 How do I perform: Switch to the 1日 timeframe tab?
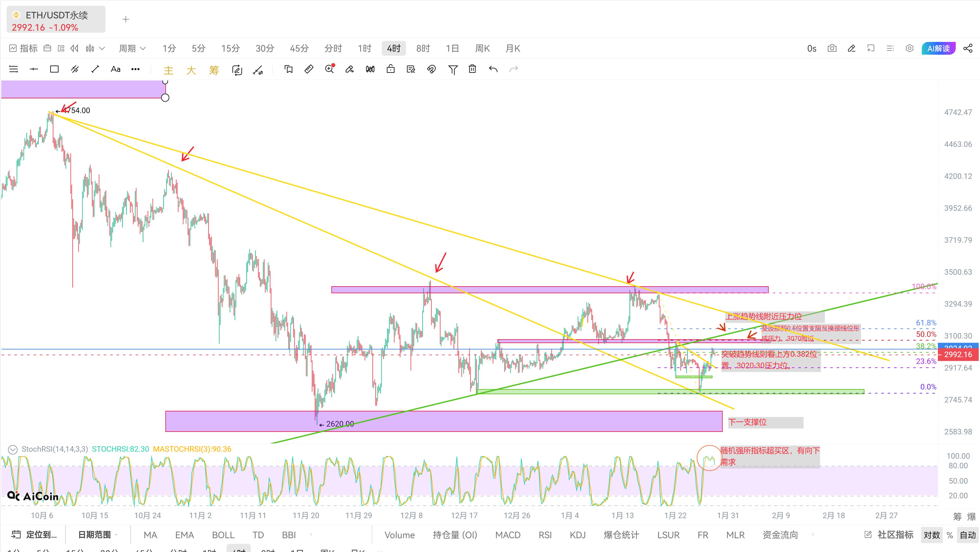point(452,48)
